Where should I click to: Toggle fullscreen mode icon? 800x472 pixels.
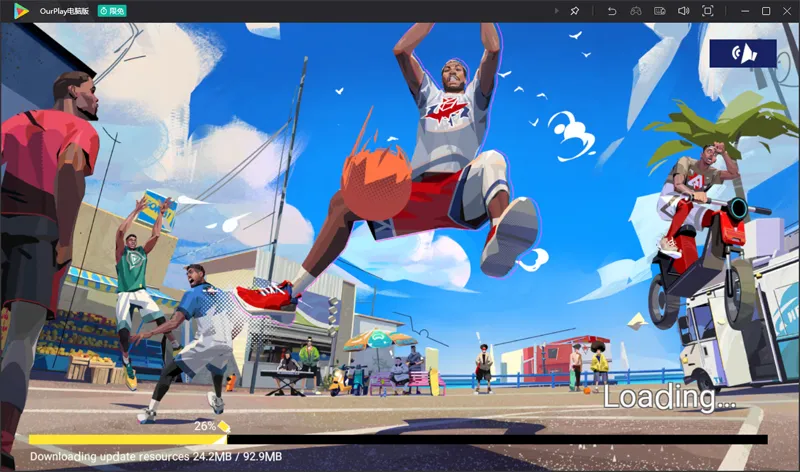[708, 11]
